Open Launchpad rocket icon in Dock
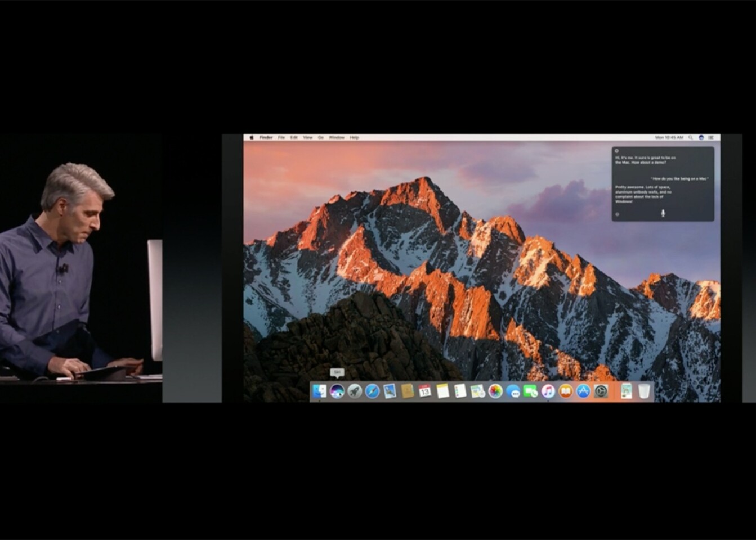Image resolution: width=756 pixels, height=540 pixels. 355,391
